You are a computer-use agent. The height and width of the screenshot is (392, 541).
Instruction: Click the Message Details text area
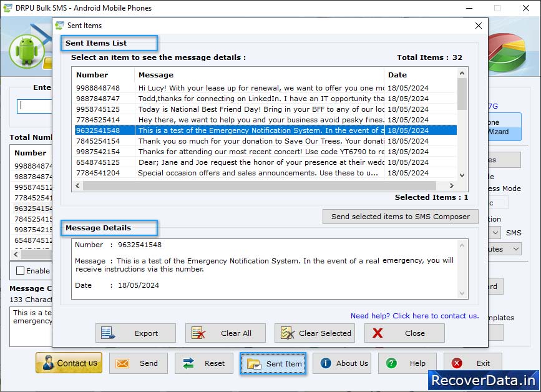pyautogui.click(x=265, y=269)
